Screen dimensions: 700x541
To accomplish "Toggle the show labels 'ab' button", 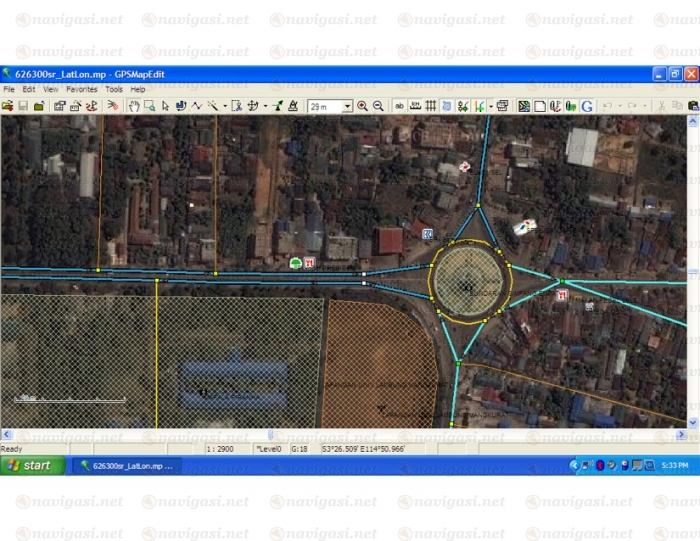I will point(399,106).
